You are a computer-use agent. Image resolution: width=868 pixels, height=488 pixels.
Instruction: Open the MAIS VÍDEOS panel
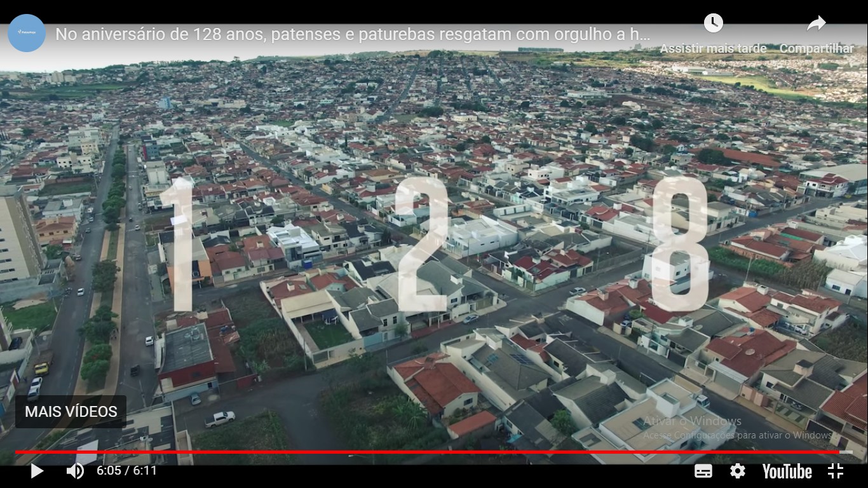[x=71, y=412]
